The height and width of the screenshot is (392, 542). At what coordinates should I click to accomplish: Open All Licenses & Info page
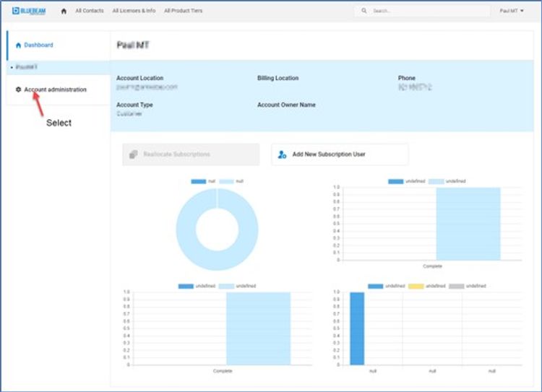coord(134,11)
